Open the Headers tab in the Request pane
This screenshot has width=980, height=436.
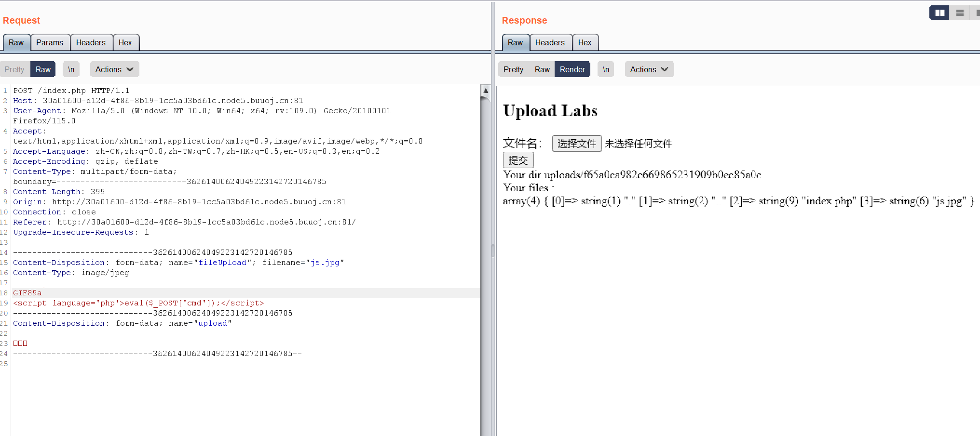pos(91,42)
